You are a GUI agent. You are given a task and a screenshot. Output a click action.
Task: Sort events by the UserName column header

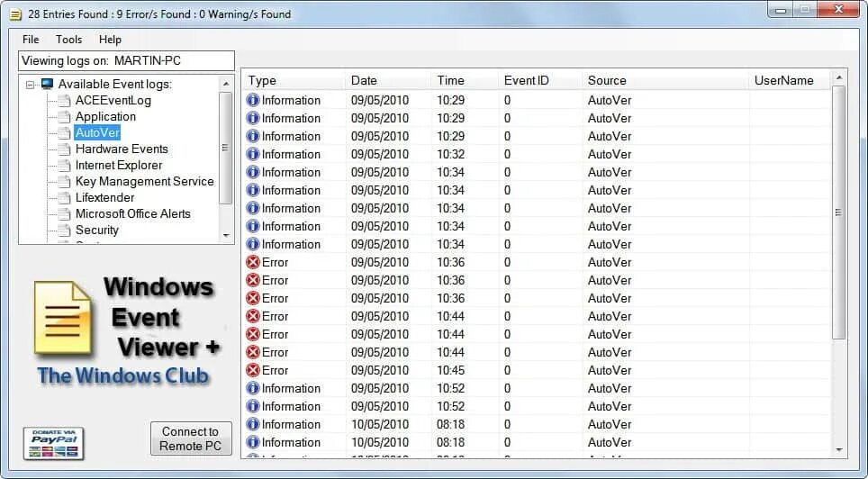[x=790, y=80]
